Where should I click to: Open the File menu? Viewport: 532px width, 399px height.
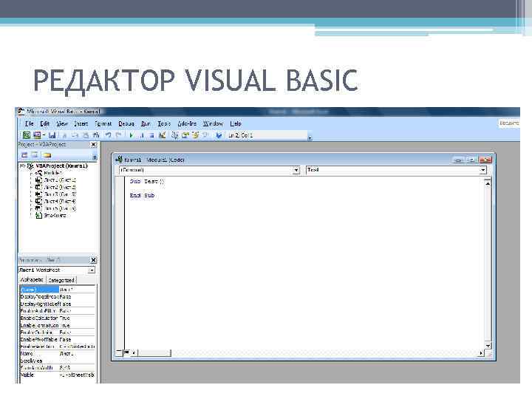pos(29,123)
